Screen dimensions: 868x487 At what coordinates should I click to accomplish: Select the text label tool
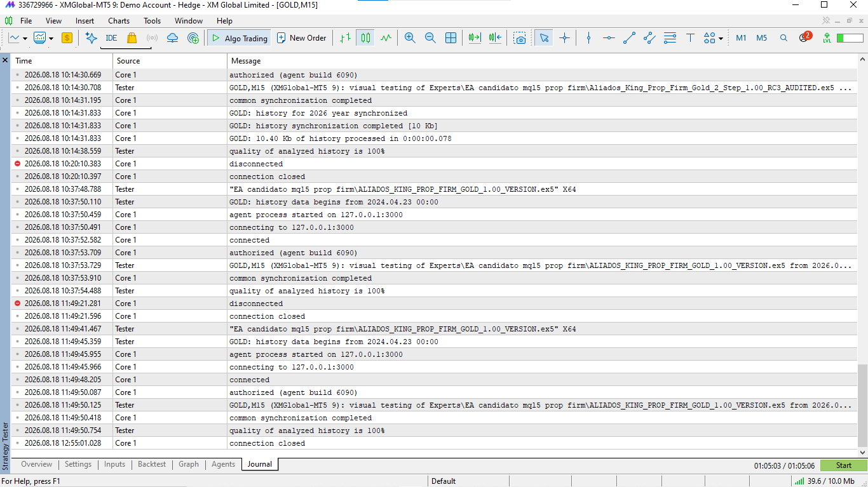click(690, 38)
